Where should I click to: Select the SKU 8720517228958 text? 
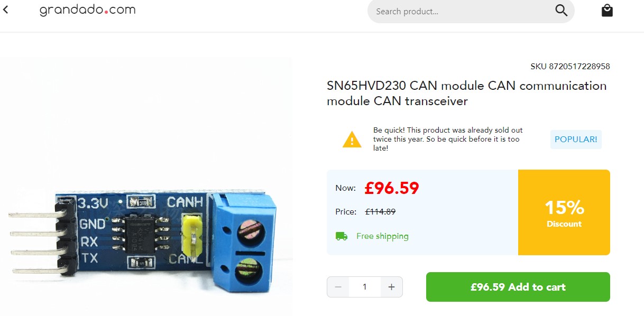(x=570, y=67)
